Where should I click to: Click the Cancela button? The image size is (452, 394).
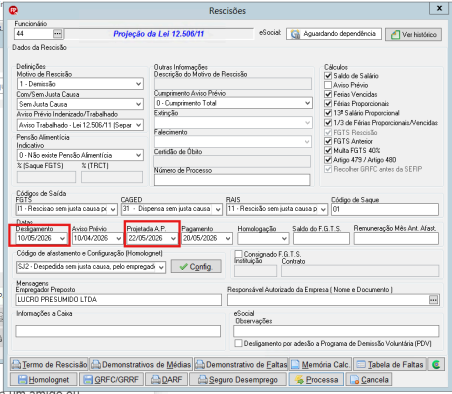click(x=369, y=379)
